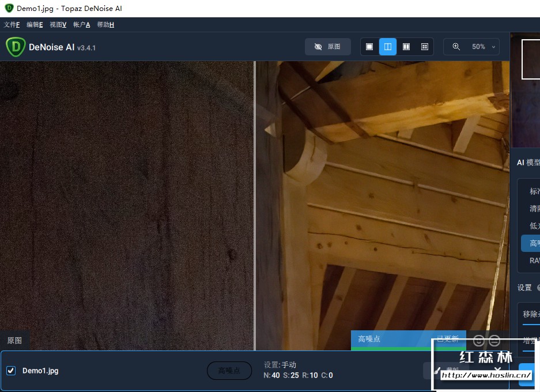
Task: Toggle the 原图 original preview button
Action: [x=327, y=47]
